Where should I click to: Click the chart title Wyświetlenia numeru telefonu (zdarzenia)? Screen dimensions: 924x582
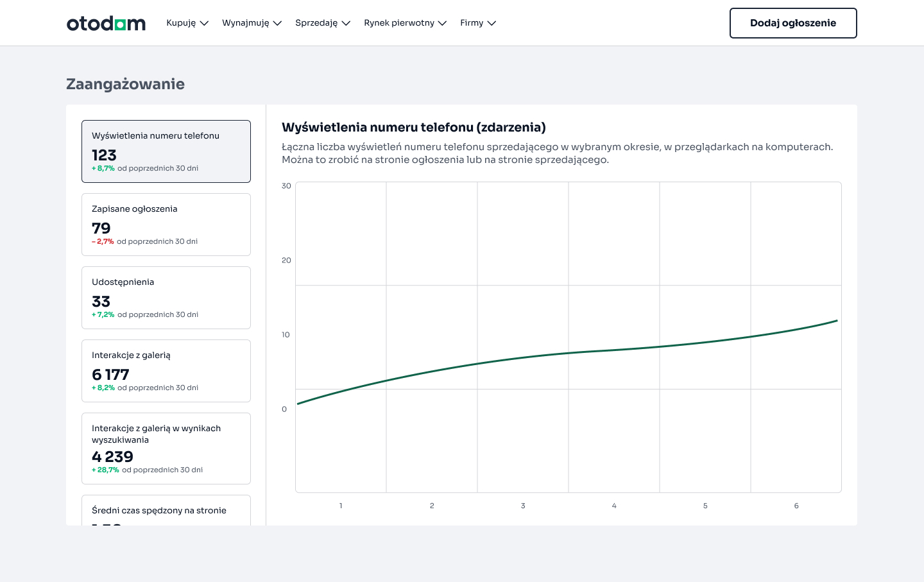point(414,127)
